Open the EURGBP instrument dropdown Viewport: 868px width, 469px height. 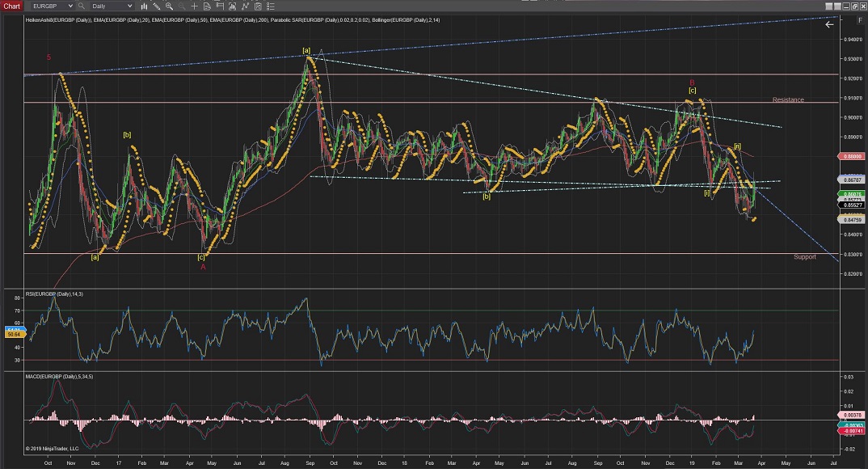point(53,6)
